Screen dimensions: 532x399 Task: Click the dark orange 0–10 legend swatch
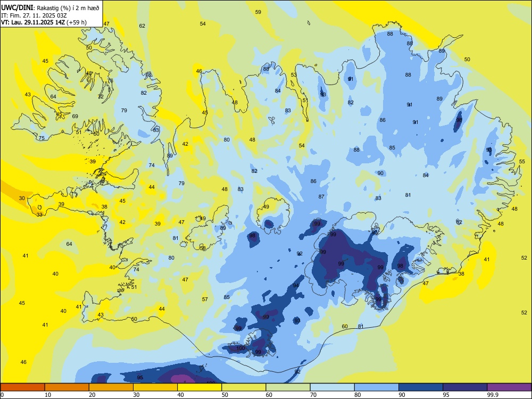click(22, 387)
